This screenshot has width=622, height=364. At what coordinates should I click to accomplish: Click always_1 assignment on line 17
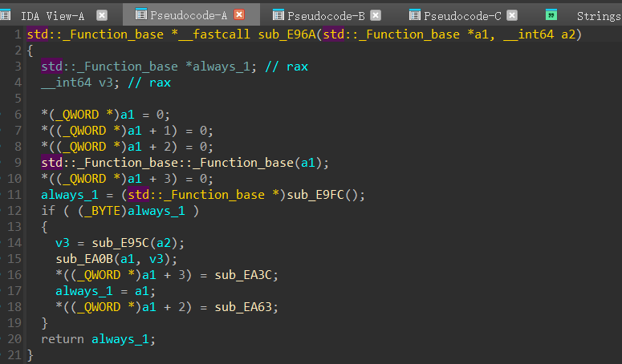point(84,291)
